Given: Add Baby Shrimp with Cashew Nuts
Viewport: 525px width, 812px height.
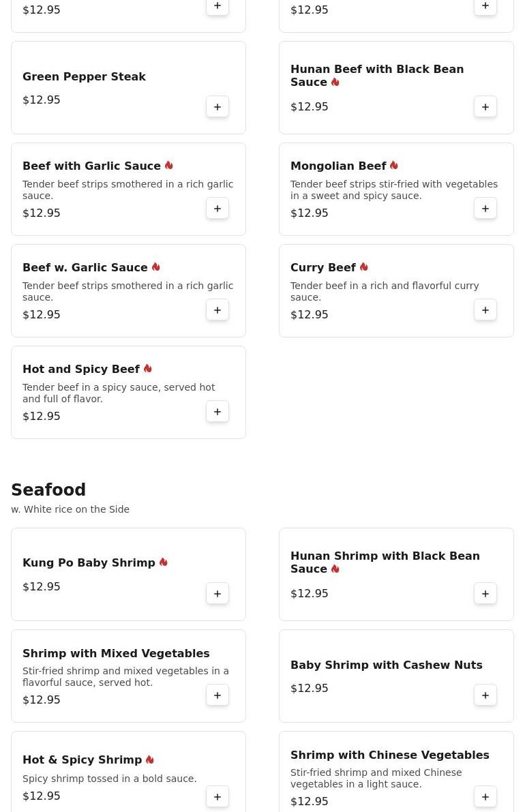Looking at the screenshot, I should (x=485, y=695).
